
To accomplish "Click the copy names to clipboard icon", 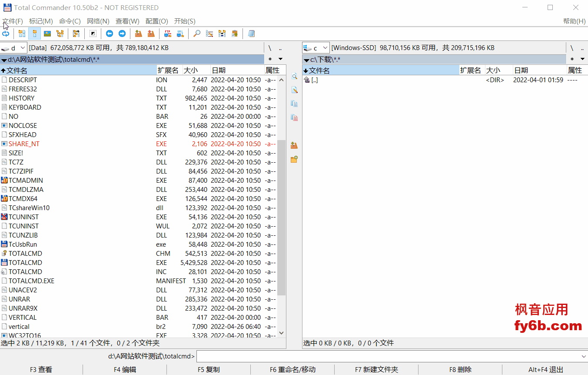I will tap(235, 33).
